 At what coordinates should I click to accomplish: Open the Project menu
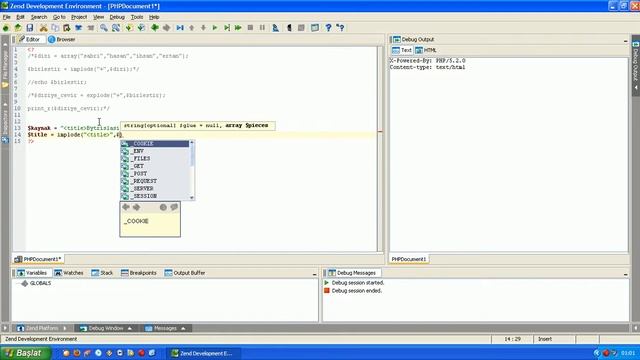pos(79,17)
